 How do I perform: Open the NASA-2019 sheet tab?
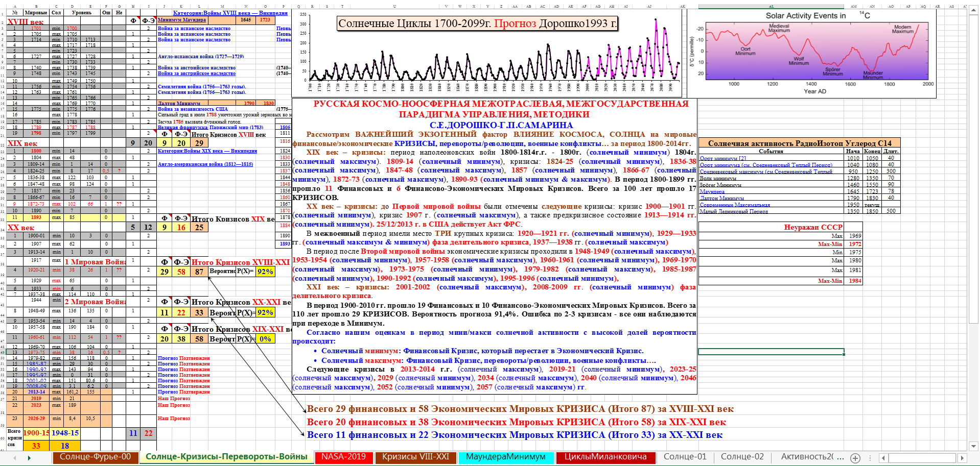point(343,457)
